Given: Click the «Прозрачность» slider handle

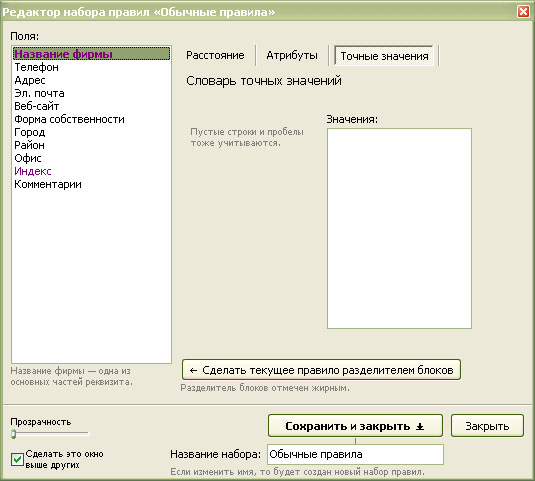Looking at the screenshot, I should (14, 434).
